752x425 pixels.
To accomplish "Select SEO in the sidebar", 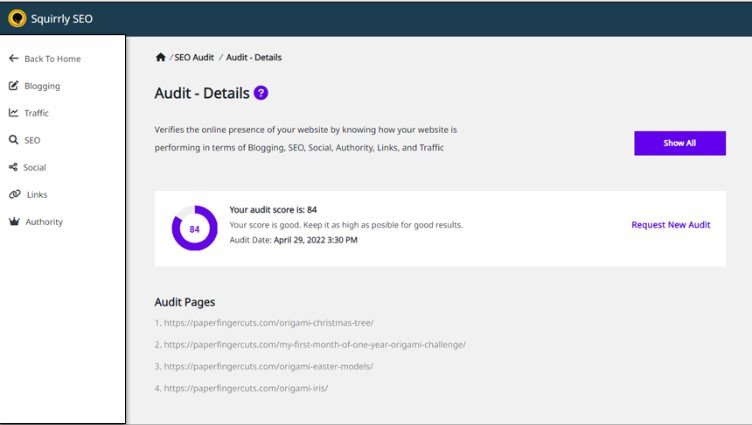I will pos(32,141).
